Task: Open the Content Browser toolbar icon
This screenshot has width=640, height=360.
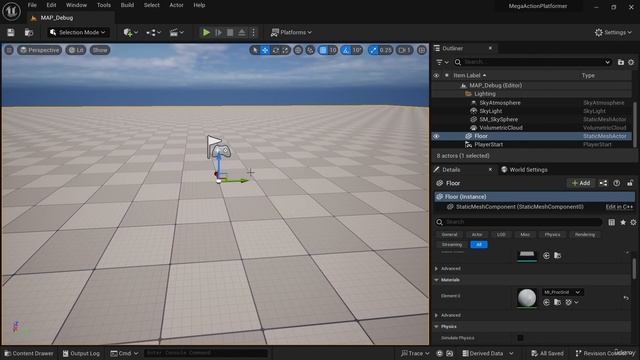Action: [x=29, y=32]
